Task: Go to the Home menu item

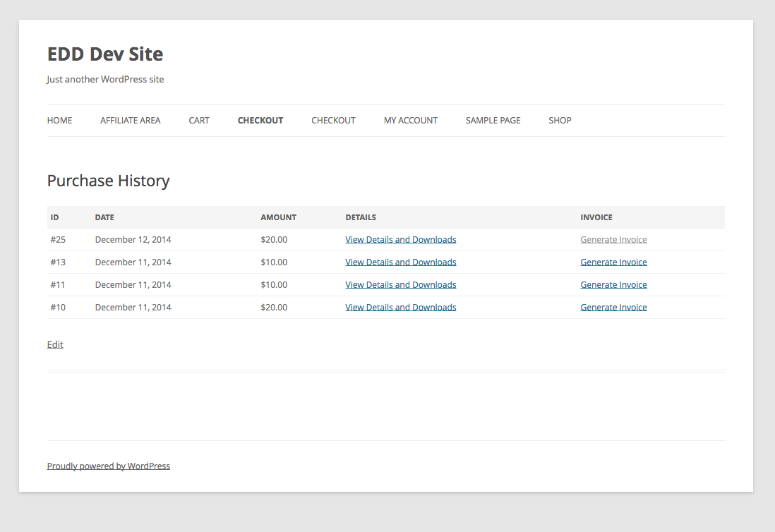Action: click(59, 121)
